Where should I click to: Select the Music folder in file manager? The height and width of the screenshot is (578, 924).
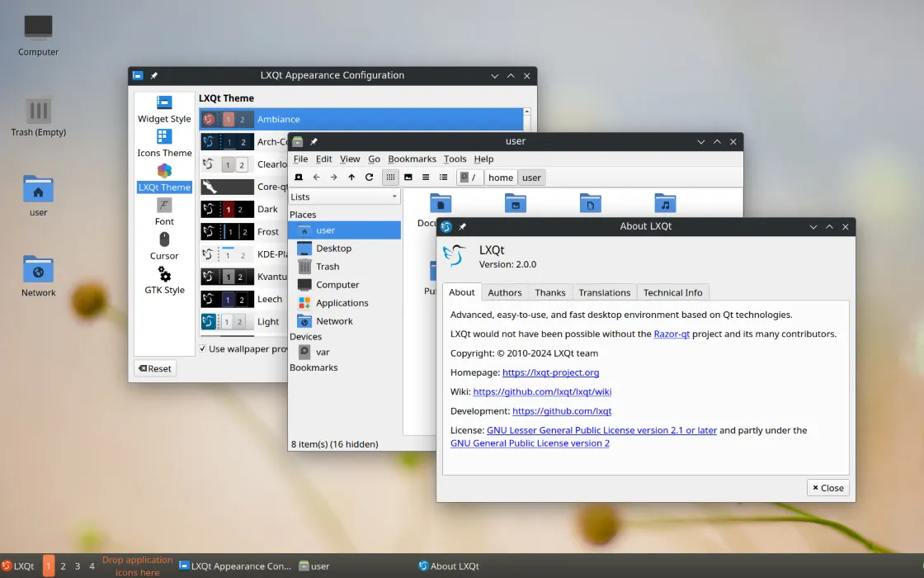point(665,203)
